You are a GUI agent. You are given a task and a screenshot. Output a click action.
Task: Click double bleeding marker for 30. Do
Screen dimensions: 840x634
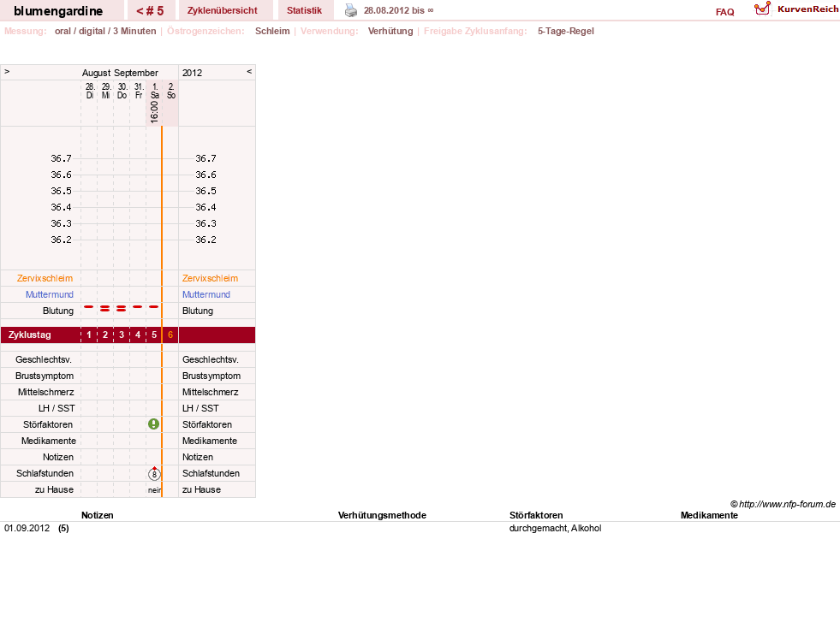(122, 308)
